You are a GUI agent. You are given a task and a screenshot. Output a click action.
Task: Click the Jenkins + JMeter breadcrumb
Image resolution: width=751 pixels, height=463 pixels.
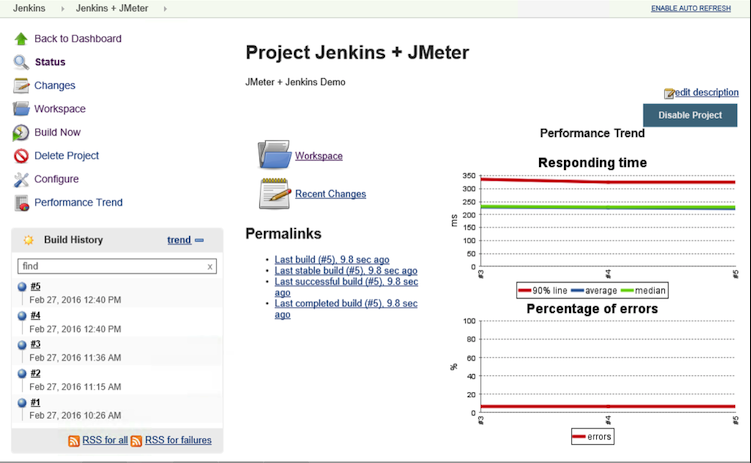[x=112, y=8]
